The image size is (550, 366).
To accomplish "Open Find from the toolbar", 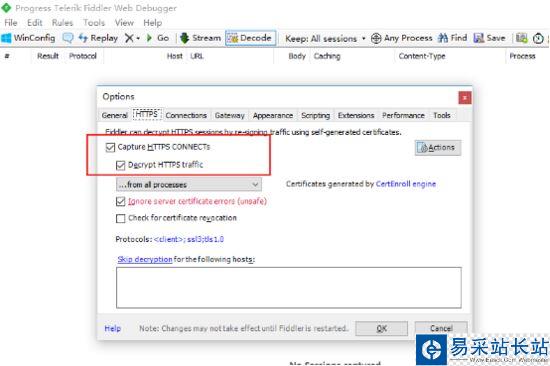I will pyautogui.click(x=452, y=38).
